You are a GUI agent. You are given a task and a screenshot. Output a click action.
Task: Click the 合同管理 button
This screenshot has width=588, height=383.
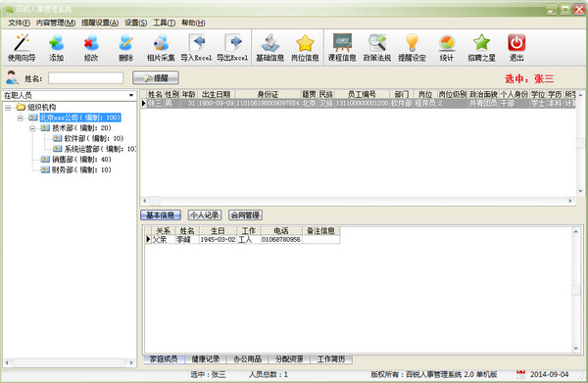(245, 215)
